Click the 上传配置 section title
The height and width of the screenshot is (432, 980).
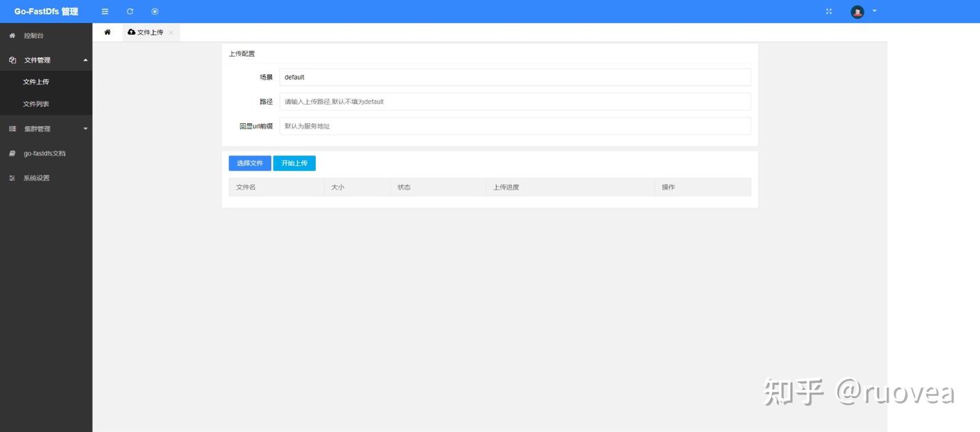pyautogui.click(x=242, y=54)
